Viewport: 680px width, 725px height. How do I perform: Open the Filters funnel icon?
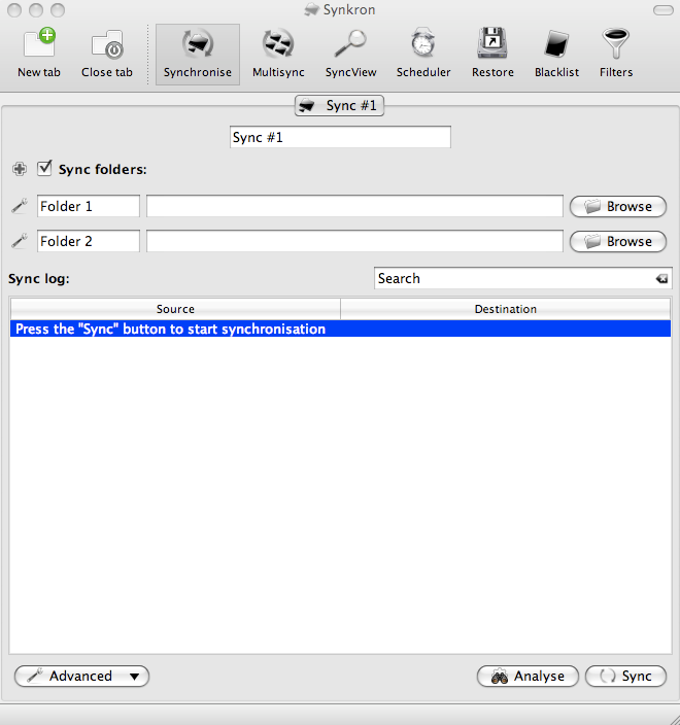(616, 53)
